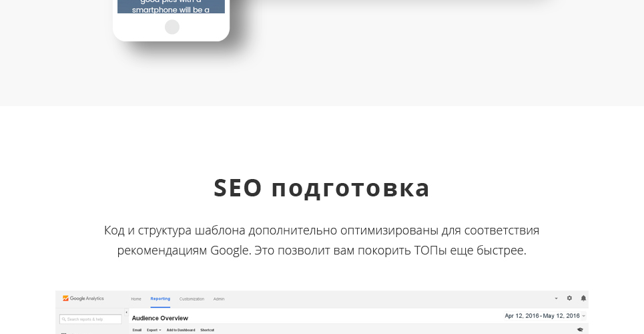Click the paragraph starting with Код и структура
The image size is (644, 334).
[322, 240]
